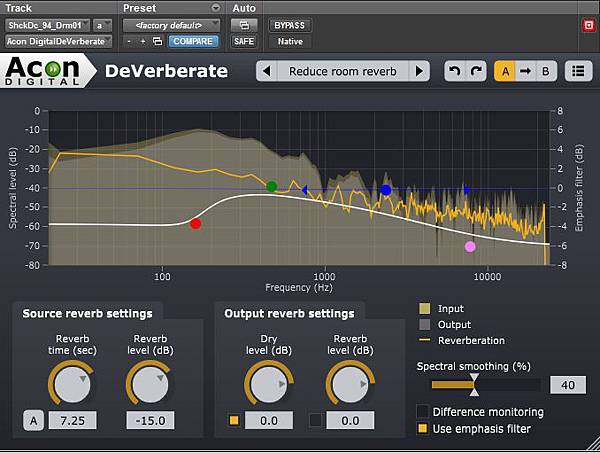
Task: Click the Dry level knob
Action: point(269,384)
